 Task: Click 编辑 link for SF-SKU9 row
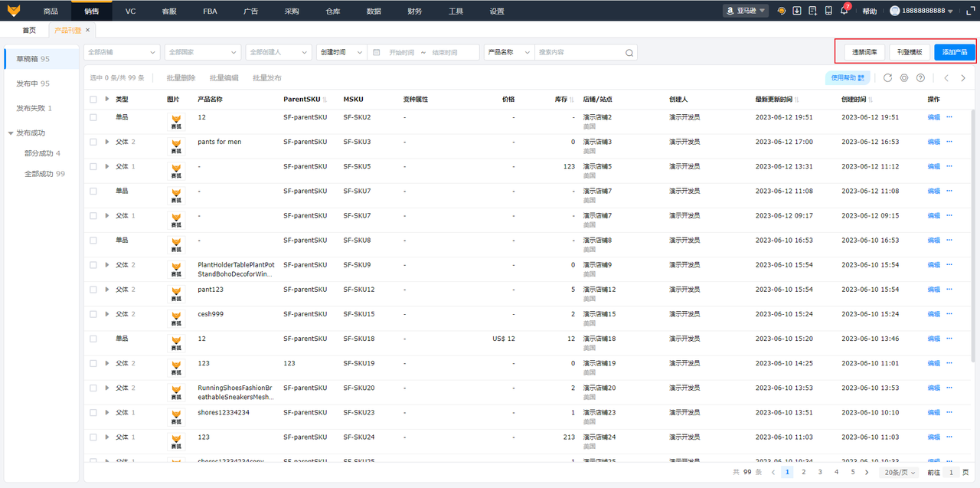coord(933,265)
